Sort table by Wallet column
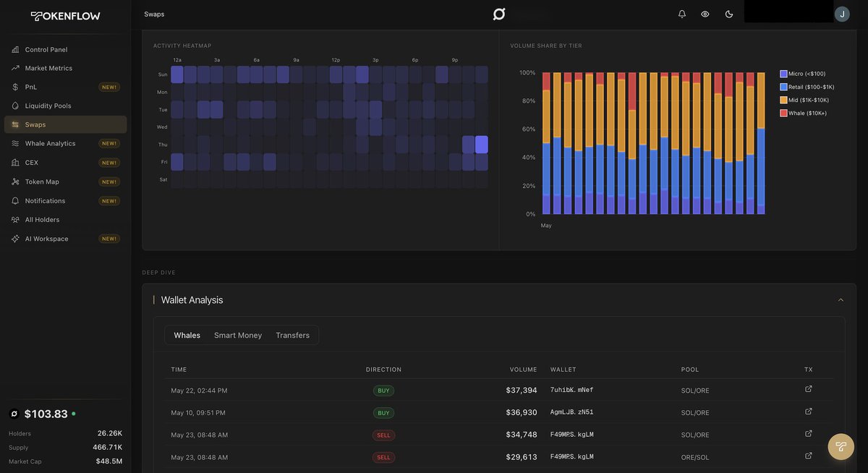Screen dimensions: 868x473 pos(563,370)
